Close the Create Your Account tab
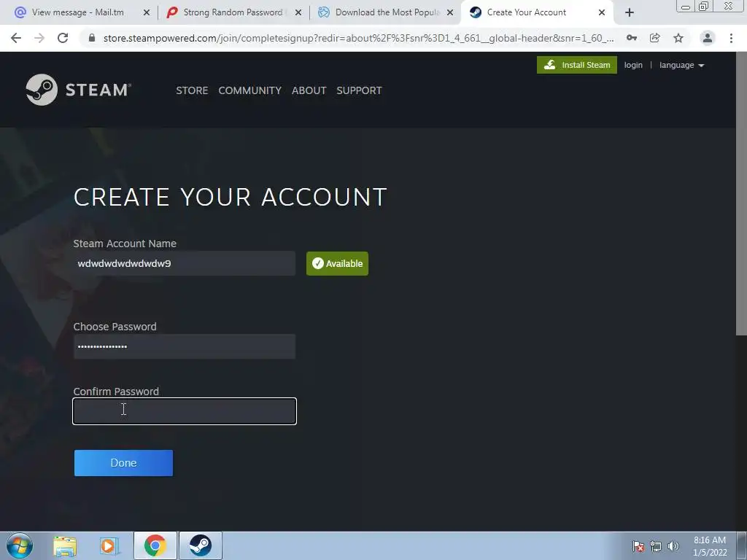 click(x=602, y=13)
